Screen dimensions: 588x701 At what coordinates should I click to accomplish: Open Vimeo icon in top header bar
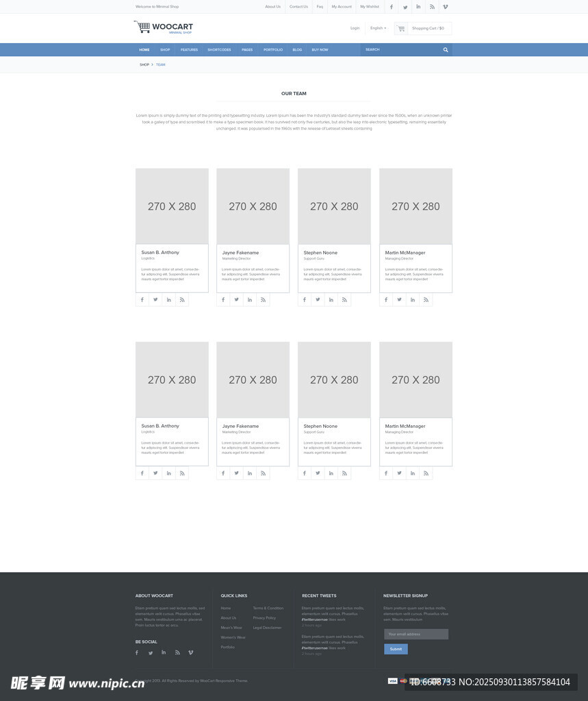pyautogui.click(x=446, y=7)
